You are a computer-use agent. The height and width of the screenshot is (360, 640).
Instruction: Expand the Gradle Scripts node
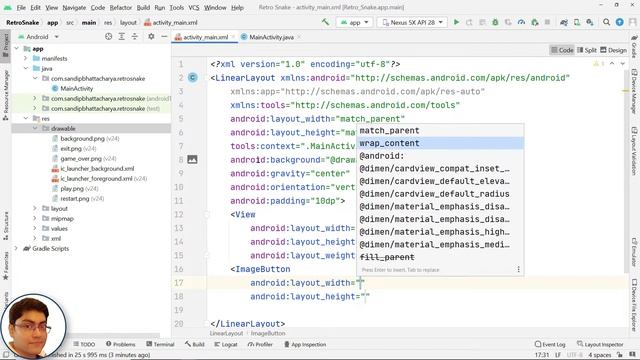(x=17, y=248)
